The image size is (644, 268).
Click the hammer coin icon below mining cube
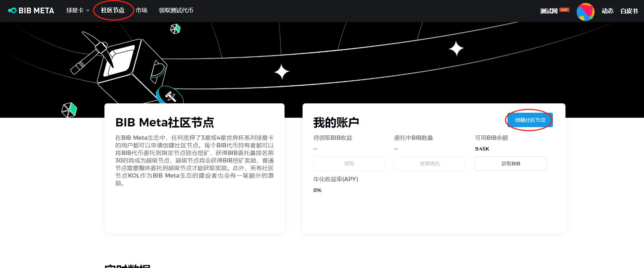coord(169,96)
